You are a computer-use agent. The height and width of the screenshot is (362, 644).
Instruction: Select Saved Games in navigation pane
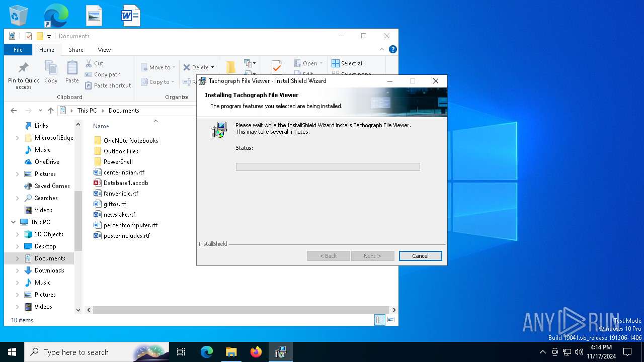click(x=52, y=186)
